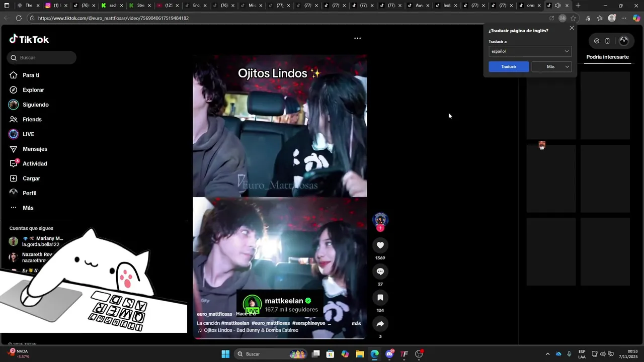Mute the tab using speaker icon
The image size is (644, 362).
(557, 6)
